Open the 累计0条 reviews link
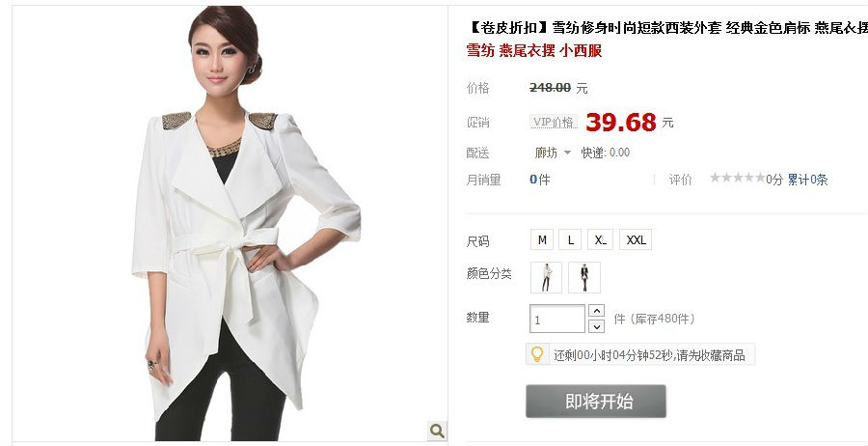The image size is (868, 446). [x=807, y=180]
